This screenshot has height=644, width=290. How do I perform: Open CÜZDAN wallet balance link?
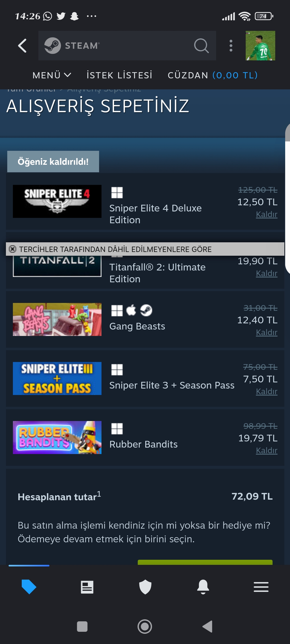tap(213, 75)
